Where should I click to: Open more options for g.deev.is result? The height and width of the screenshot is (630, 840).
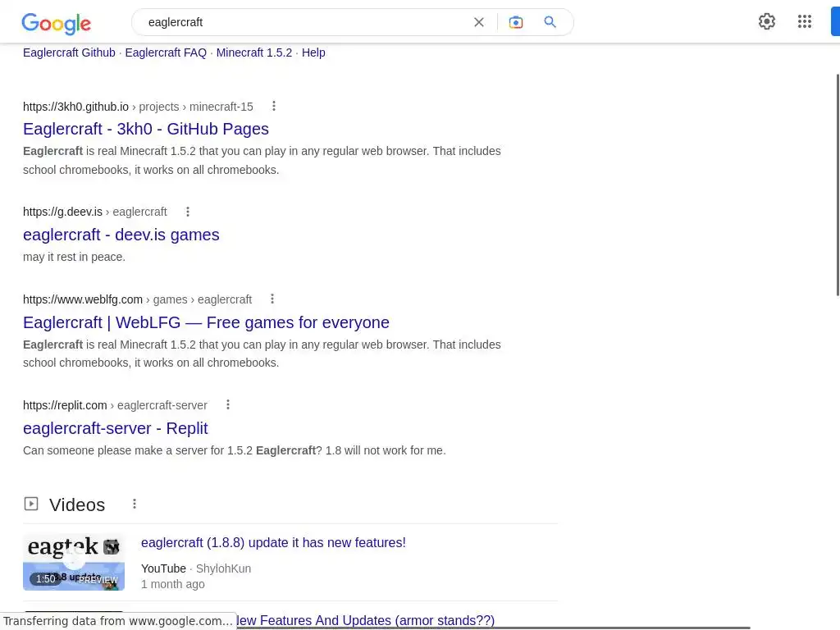188,212
